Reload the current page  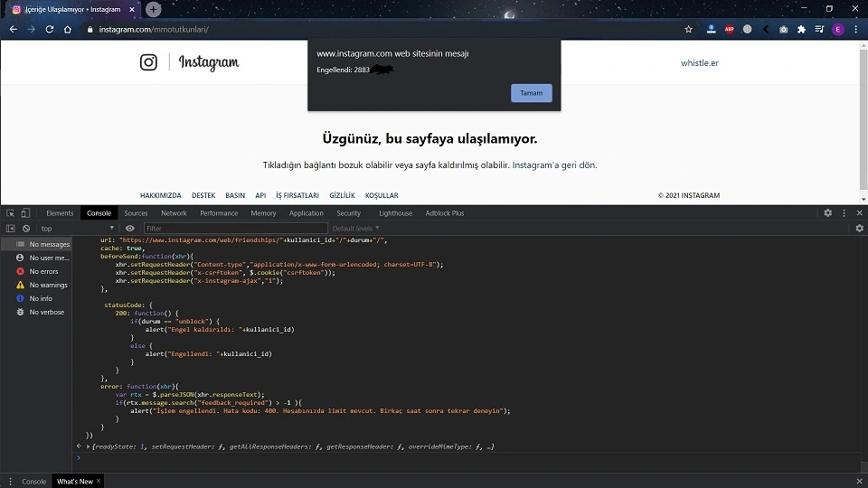coord(49,29)
